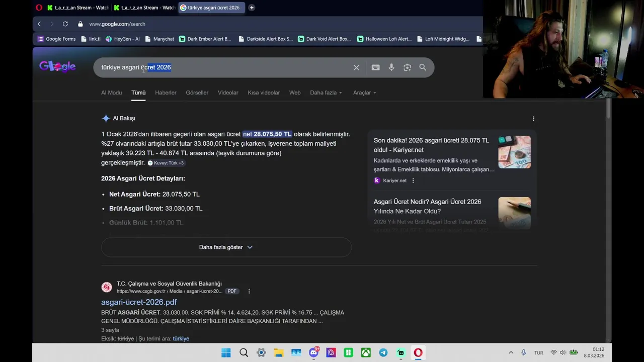Open Windows taskbar search
Image resolution: width=644 pixels, height=362 pixels.
[x=244, y=352]
